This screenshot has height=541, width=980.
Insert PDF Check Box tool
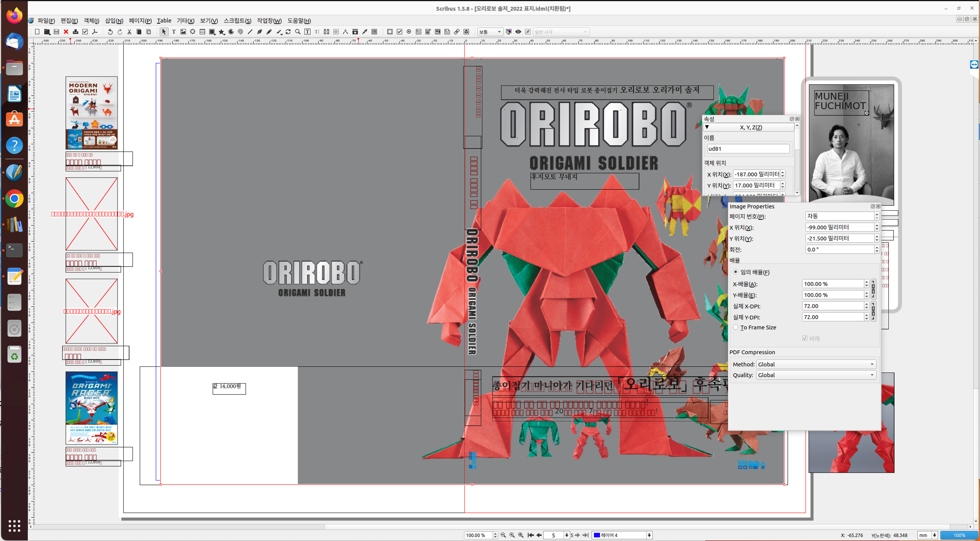click(x=399, y=32)
